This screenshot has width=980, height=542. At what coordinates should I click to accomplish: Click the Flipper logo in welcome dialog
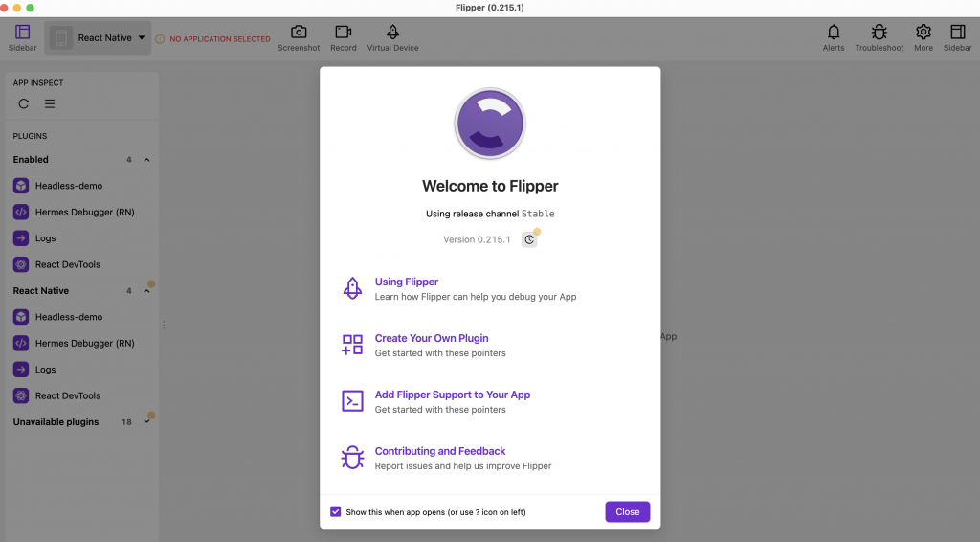490,124
